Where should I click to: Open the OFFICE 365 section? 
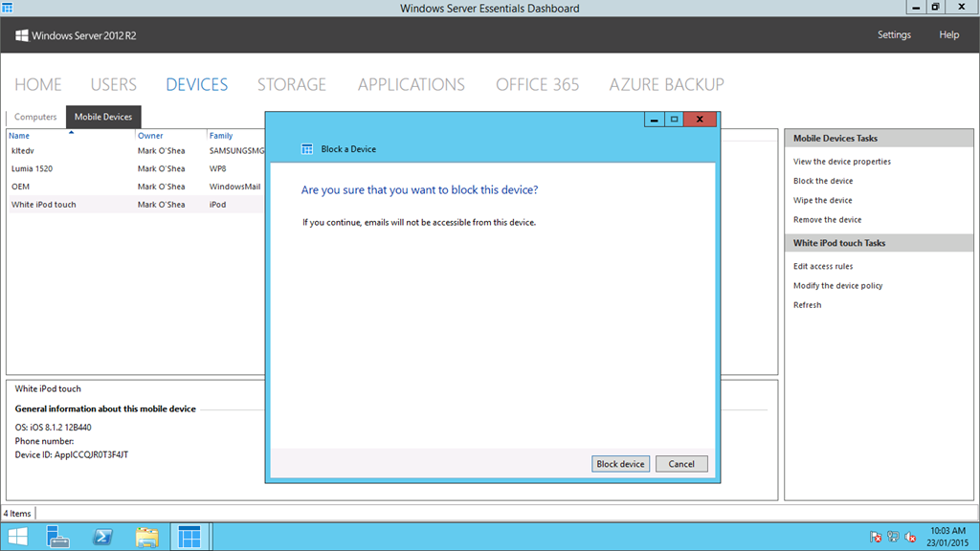[537, 84]
